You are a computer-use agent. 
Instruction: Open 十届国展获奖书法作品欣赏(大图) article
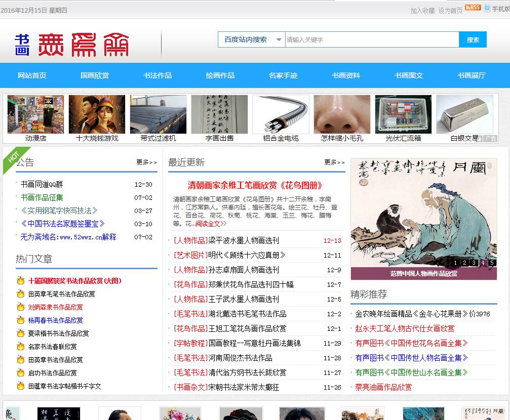[75, 281]
